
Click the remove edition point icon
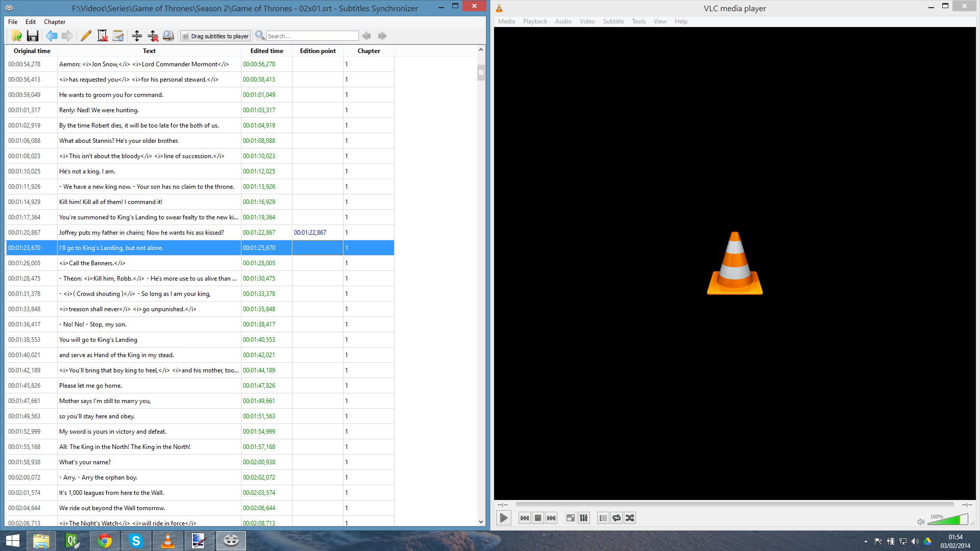click(x=153, y=36)
